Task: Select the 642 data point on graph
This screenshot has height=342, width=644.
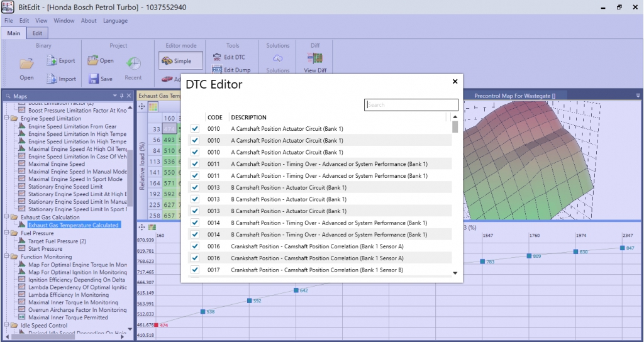Action: click(x=296, y=290)
